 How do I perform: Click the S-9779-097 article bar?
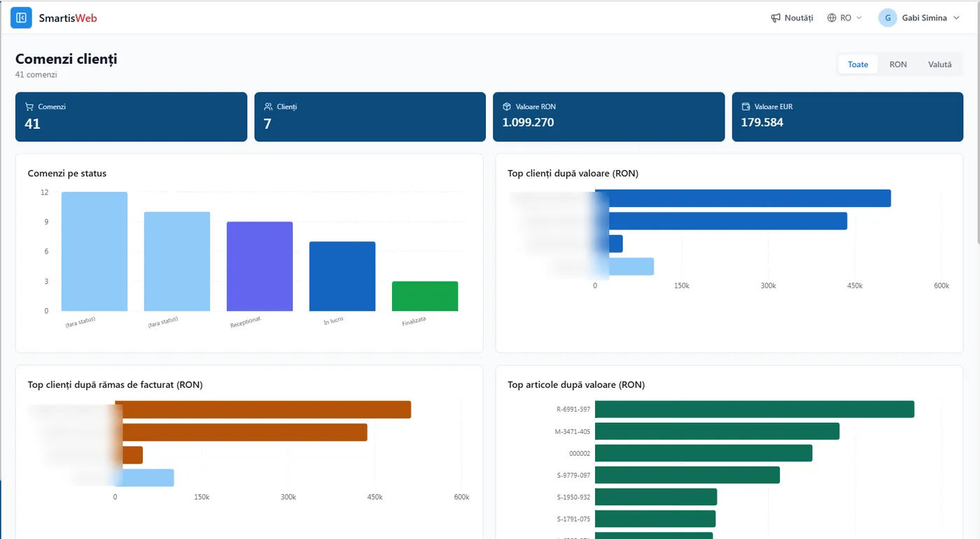[687, 475]
